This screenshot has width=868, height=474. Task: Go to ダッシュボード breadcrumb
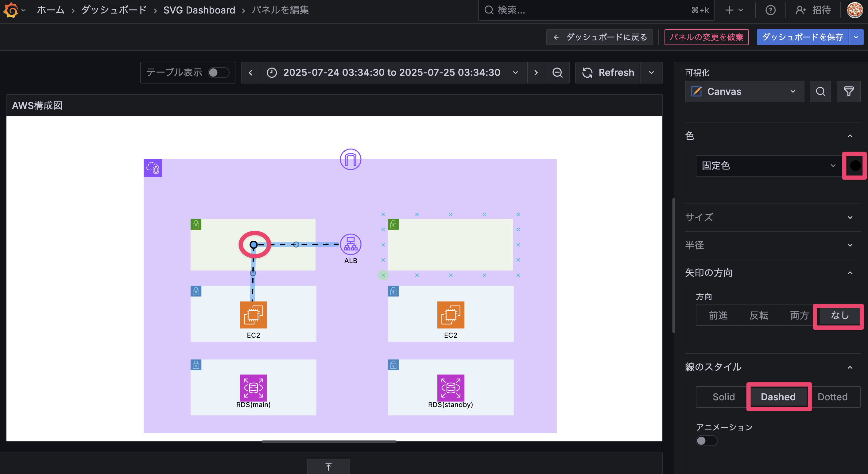114,10
